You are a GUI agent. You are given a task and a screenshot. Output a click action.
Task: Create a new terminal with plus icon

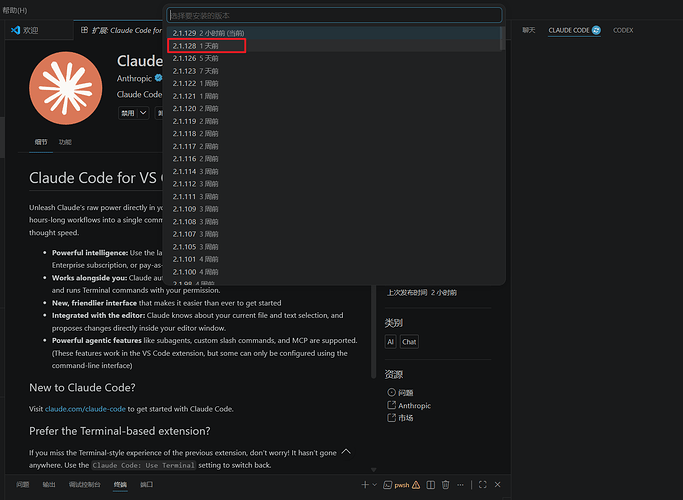click(365, 484)
